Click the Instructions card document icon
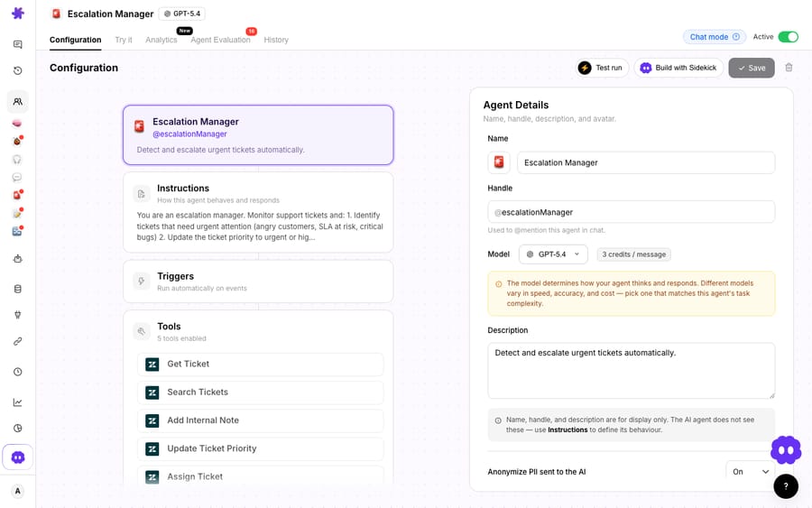The width and height of the screenshot is (812, 508). 141,194
